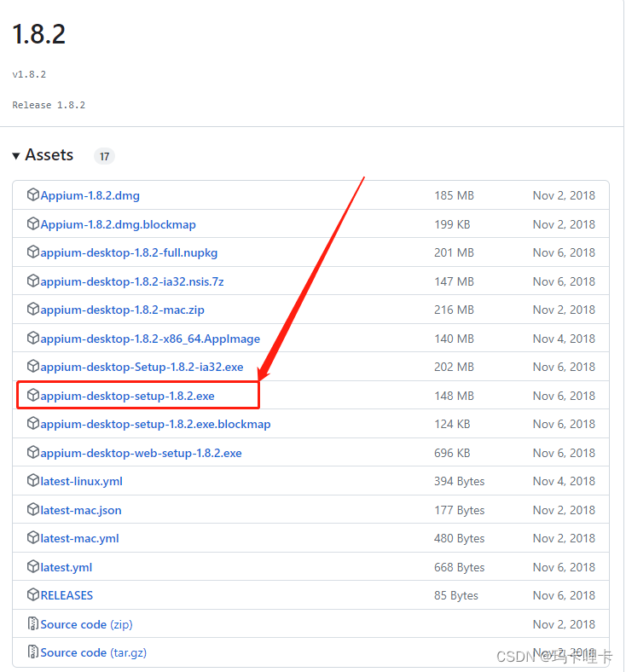Click package icon beside appium-desktop-1.8.2-full.nupkg

point(33,252)
